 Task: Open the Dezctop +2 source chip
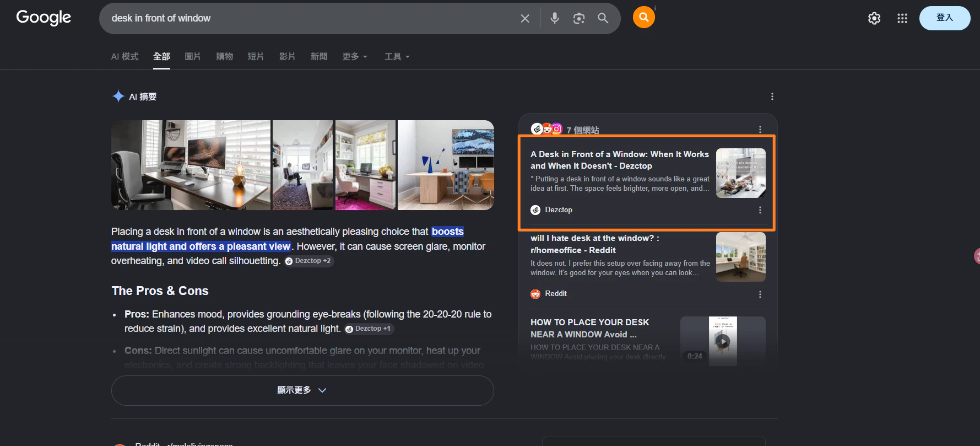click(308, 261)
